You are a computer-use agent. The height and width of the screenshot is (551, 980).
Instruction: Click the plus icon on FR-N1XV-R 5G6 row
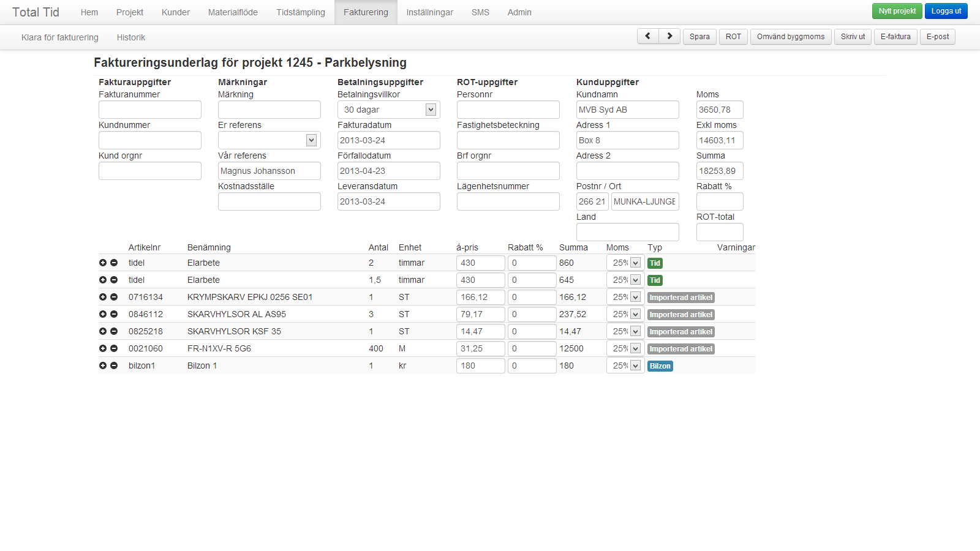[x=103, y=348]
